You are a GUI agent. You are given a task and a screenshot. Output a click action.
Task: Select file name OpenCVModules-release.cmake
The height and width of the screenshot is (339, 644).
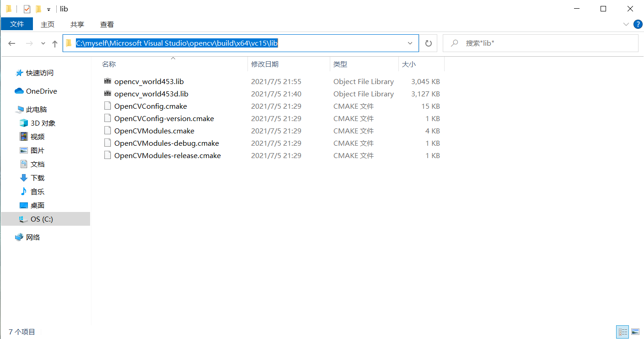tap(167, 155)
